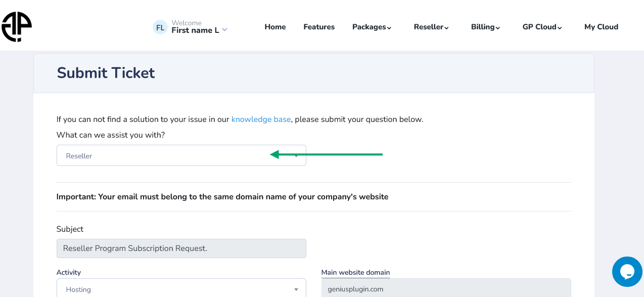Screen dimensions: 644x297
Task: Click the Main website domain label
Action: [355, 272]
